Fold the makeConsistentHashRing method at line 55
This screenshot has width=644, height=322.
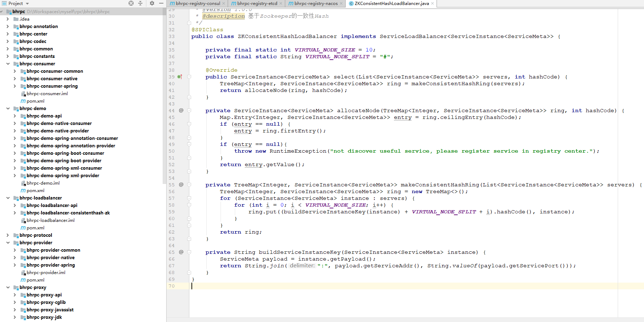(x=189, y=185)
